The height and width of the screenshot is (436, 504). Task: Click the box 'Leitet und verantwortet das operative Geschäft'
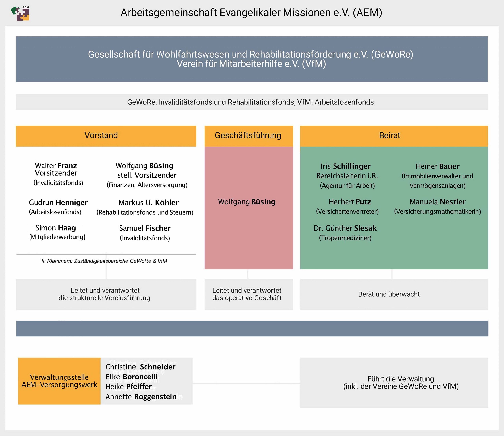point(249,294)
